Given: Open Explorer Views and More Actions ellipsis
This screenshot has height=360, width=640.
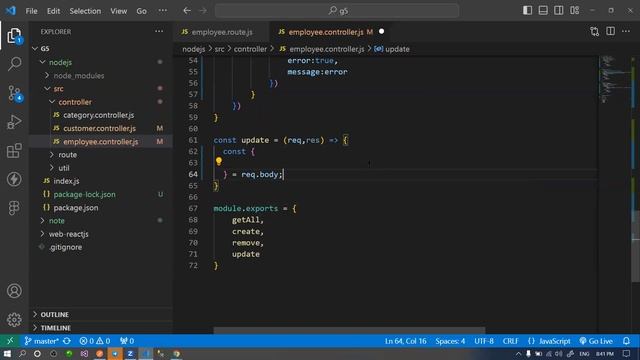Looking at the screenshot, I should pos(159,31).
